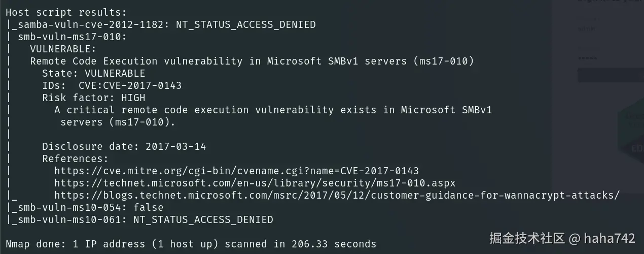
Task: Click the smb-vuln-ms10-061 result line
Action: [x=142, y=219]
